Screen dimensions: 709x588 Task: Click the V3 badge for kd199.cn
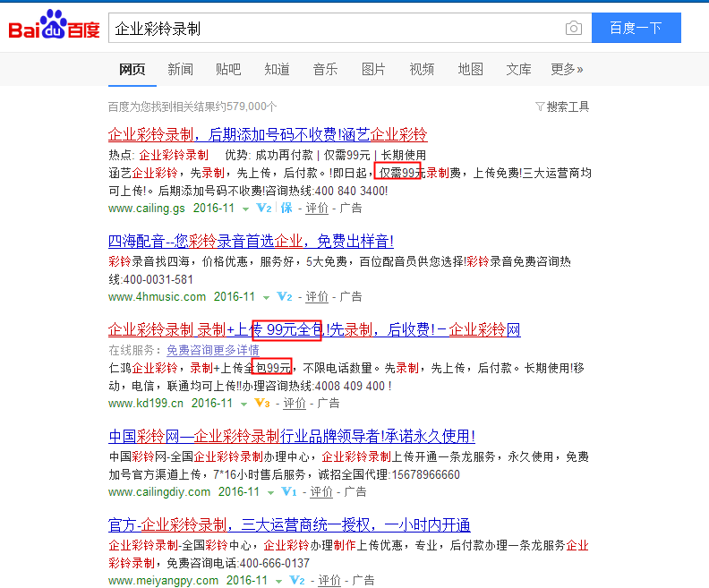[x=262, y=403]
